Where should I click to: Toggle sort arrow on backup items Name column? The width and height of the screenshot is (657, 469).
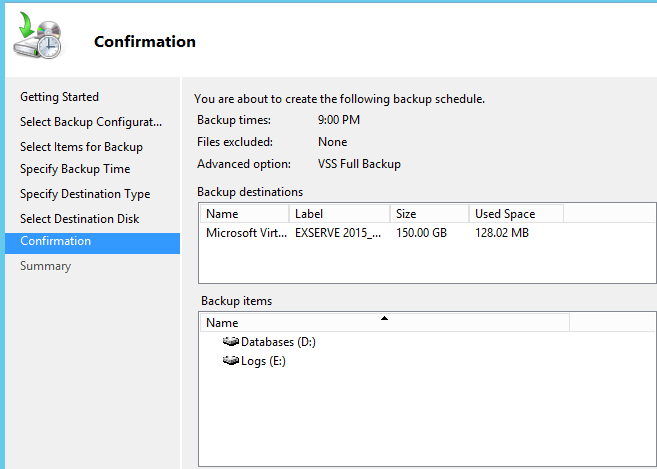[x=384, y=319]
